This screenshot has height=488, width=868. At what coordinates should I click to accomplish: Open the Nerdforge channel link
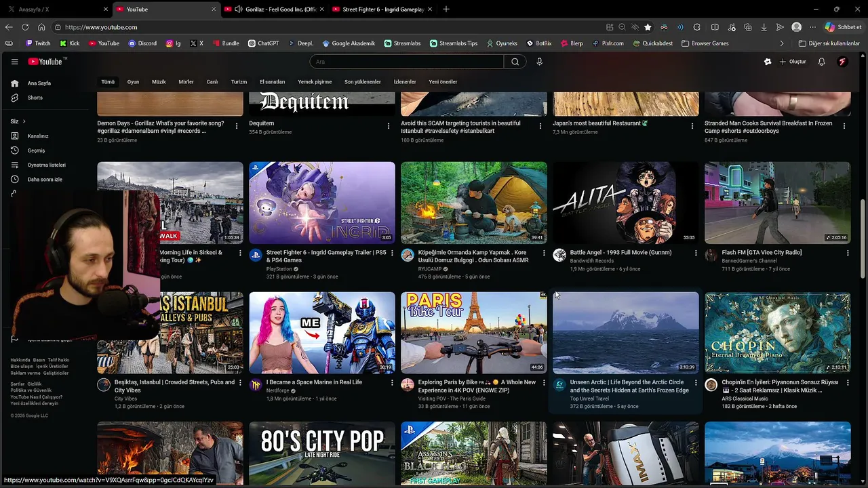(278, 391)
